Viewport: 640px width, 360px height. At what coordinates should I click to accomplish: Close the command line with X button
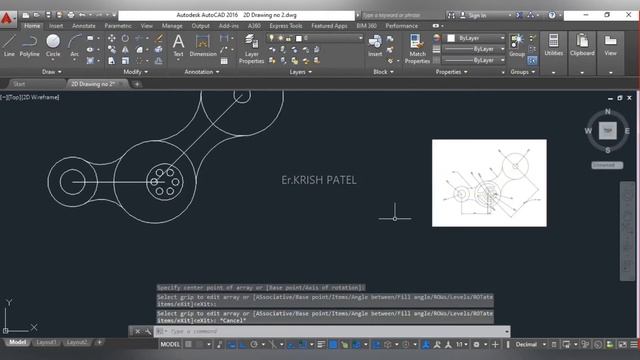coord(138,331)
